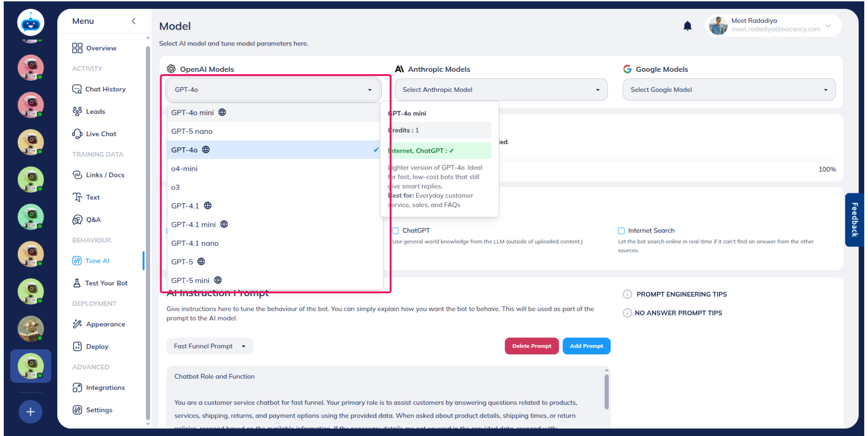Screen dimensions: 868x436
Task: Choose the selected GPT-4o option
Action: (274, 150)
